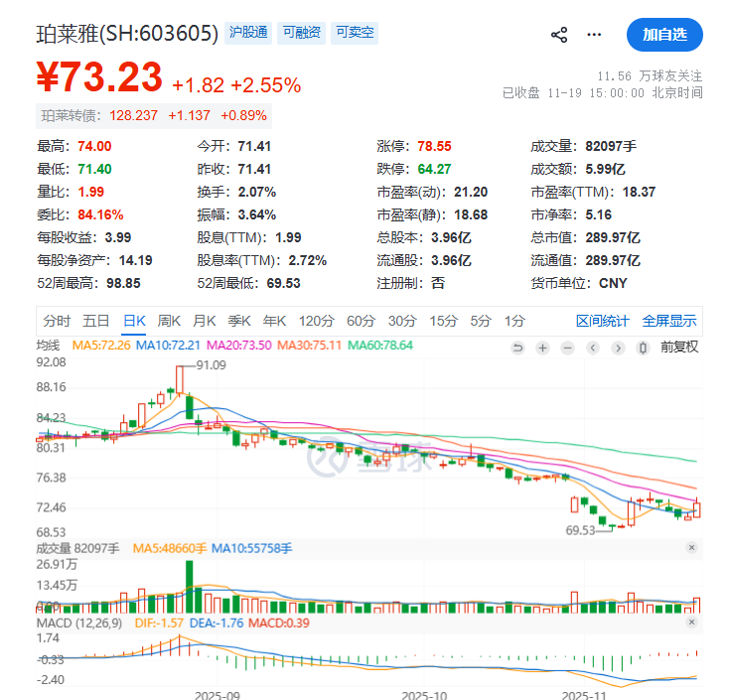Switch to the 30分 chart tab
This screenshot has width=729, height=700.
pyautogui.click(x=402, y=321)
